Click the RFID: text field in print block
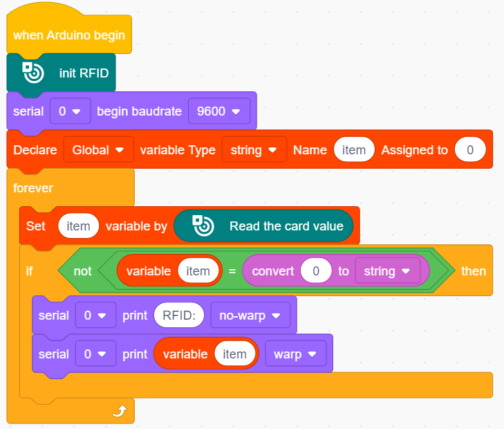Screen dimensions: 504x429 (179, 316)
